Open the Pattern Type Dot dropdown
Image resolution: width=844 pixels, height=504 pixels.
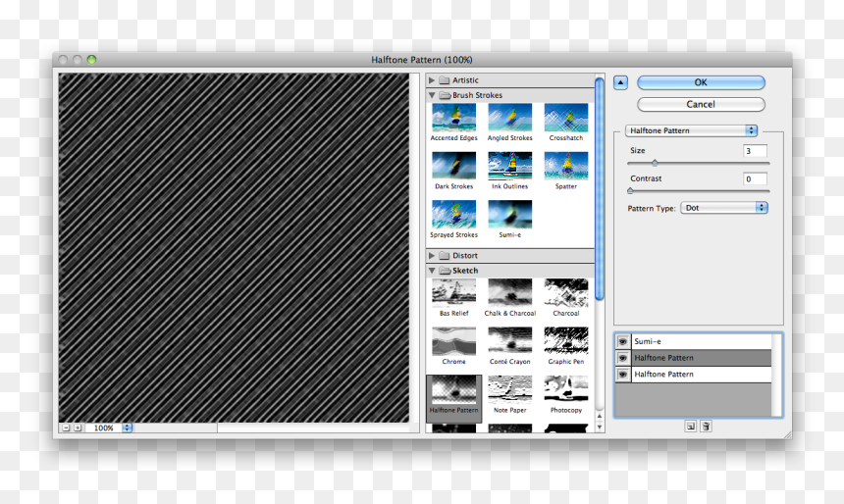(724, 208)
